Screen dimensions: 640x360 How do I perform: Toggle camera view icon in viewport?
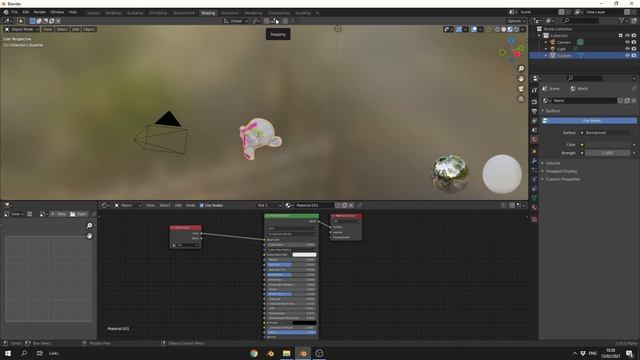point(521,89)
